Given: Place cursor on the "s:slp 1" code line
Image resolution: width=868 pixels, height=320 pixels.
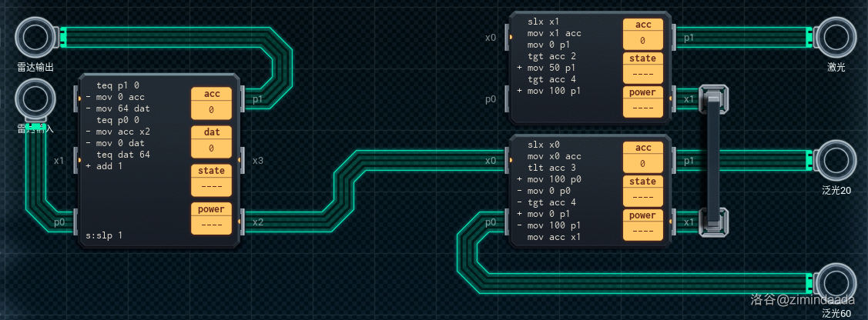Looking at the screenshot, I should tap(104, 235).
